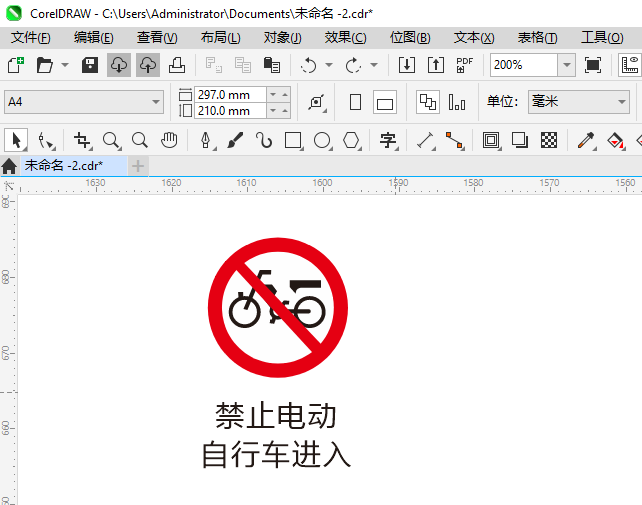642x505 pixels.
Task: Select the Parallel Dimension tool
Action: 425,140
